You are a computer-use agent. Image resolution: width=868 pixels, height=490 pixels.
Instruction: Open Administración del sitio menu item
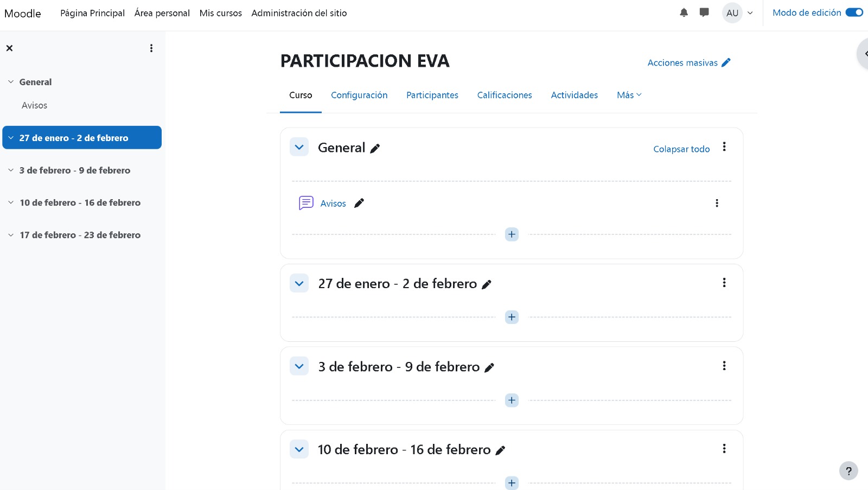point(299,13)
